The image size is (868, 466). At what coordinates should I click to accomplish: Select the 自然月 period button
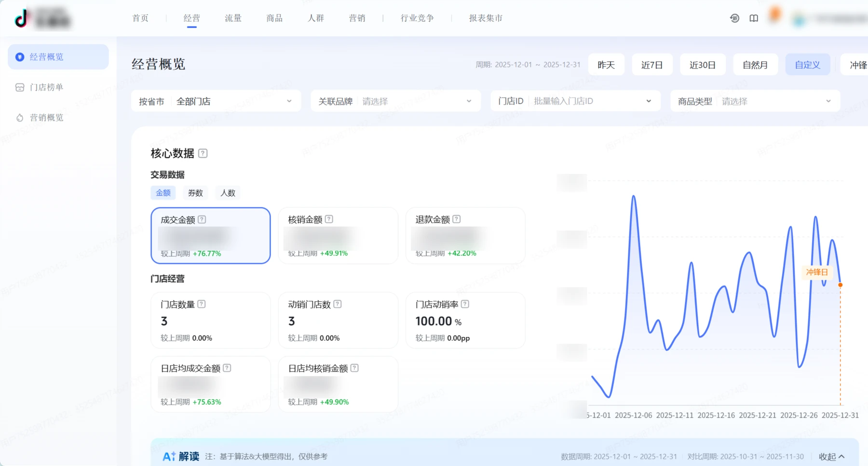coord(755,65)
